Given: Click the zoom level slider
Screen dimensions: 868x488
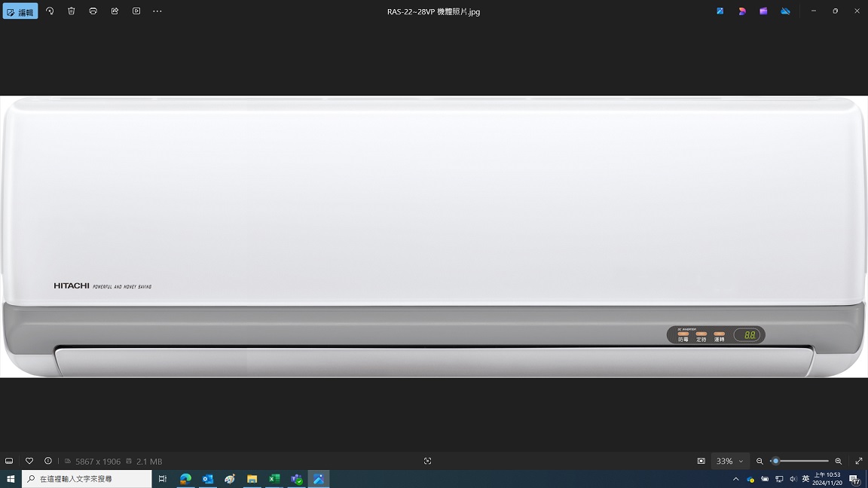Looking at the screenshot, I should (x=799, y=461).
